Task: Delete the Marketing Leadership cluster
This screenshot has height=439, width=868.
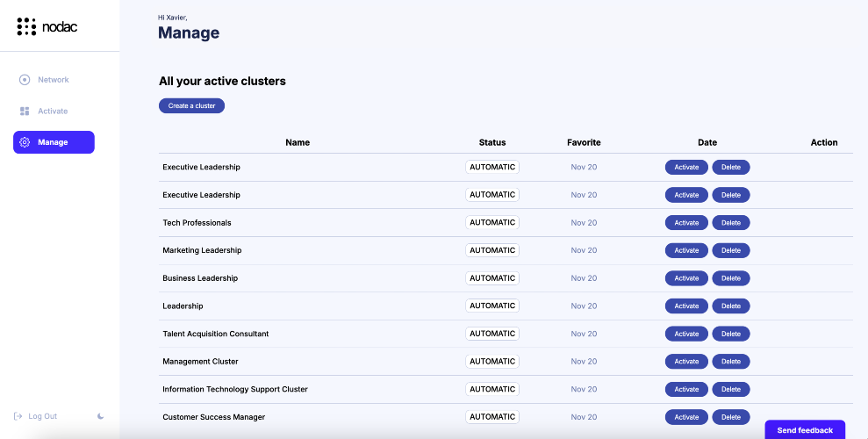Action: (731, 250)
